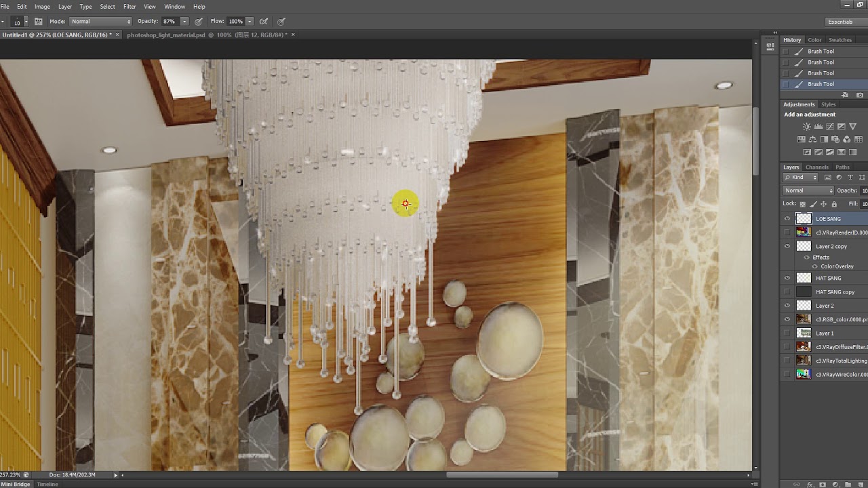
Task: Add Black & White adjustment
Action: 825,140
